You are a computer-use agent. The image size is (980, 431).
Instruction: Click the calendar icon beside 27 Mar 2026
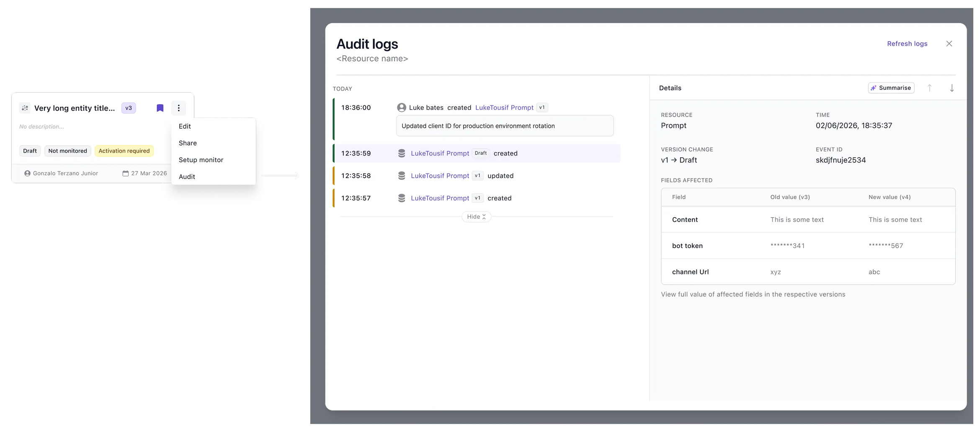coord(125,173)
